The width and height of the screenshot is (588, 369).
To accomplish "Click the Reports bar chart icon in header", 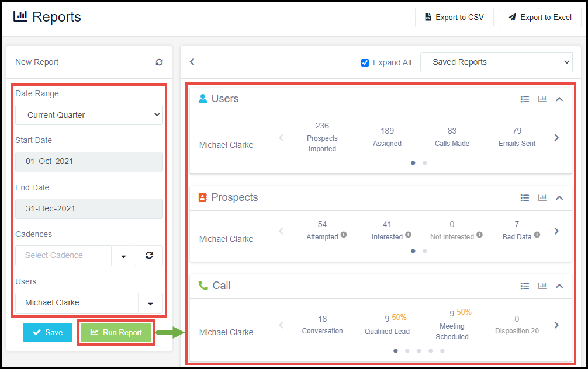I will point(20,16).
